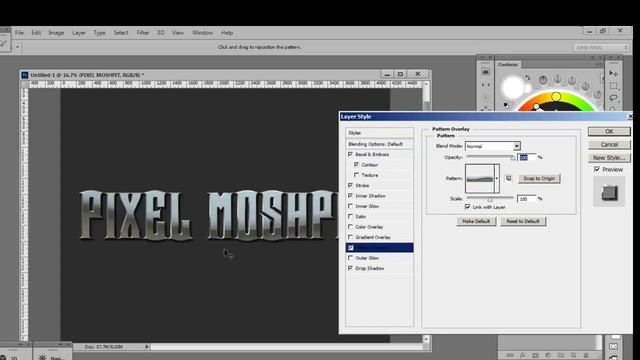Viewport: 640px width, 360px height.
Task: Uncheck the highlighted Pattern Overlay checkbox
Action: click(x=350, y=247)
